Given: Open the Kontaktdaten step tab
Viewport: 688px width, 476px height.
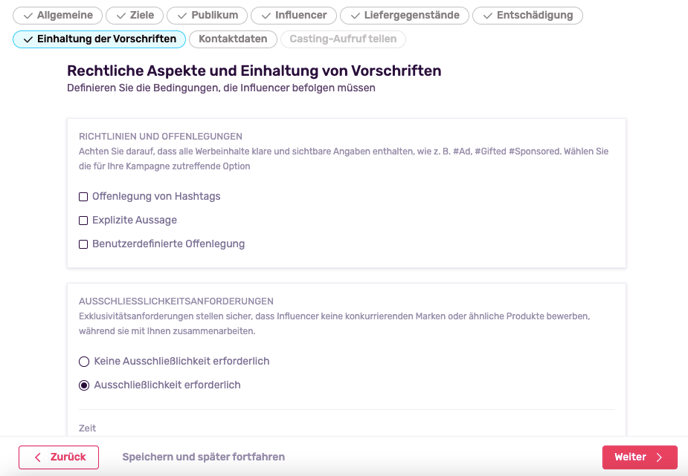Looking at the screenshot, I should 233,39.
